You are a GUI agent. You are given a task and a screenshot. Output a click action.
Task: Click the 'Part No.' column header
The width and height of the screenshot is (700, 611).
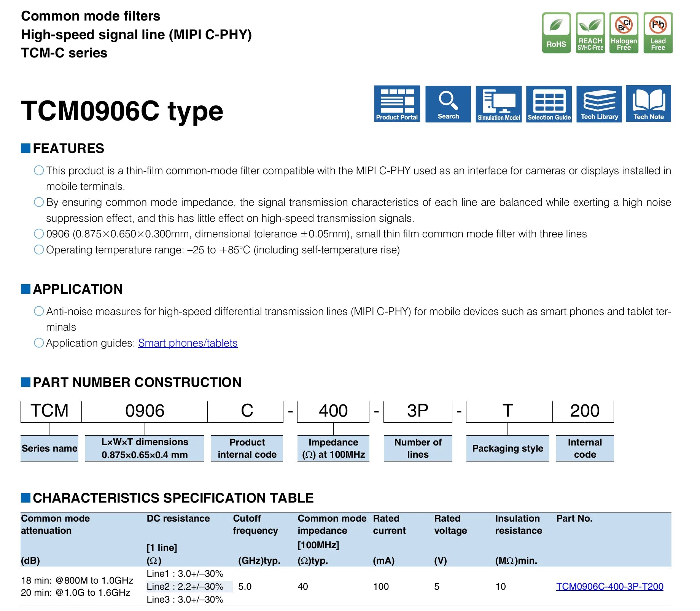tap(574, 518)
